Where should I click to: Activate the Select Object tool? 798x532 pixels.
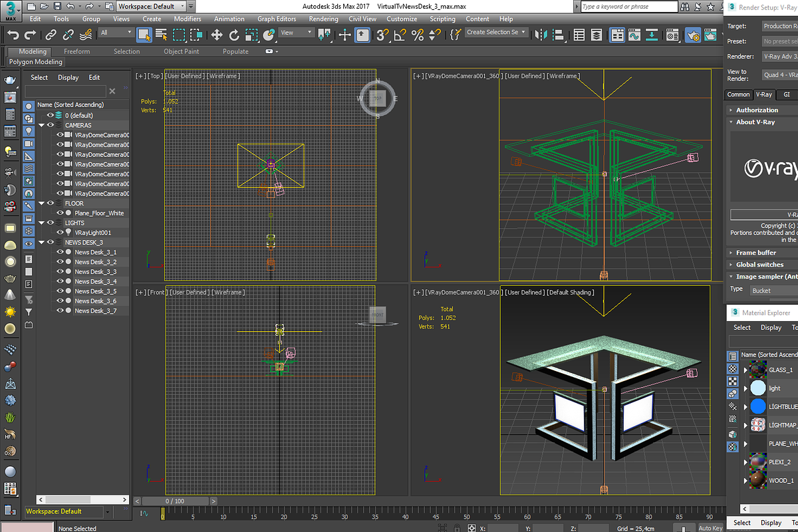click(x=144, y=35)
